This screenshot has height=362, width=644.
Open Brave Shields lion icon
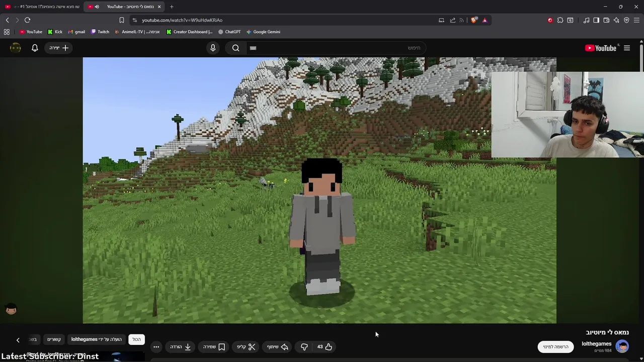coord(474,20)
